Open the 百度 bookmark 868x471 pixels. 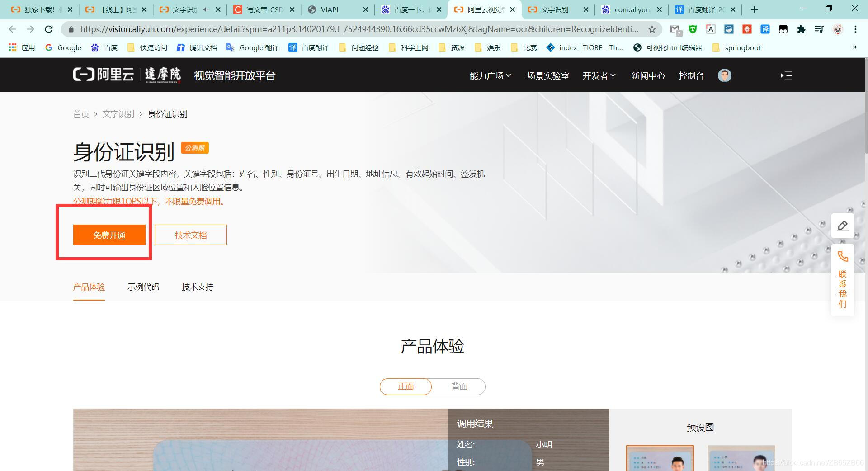coord(104,47)
